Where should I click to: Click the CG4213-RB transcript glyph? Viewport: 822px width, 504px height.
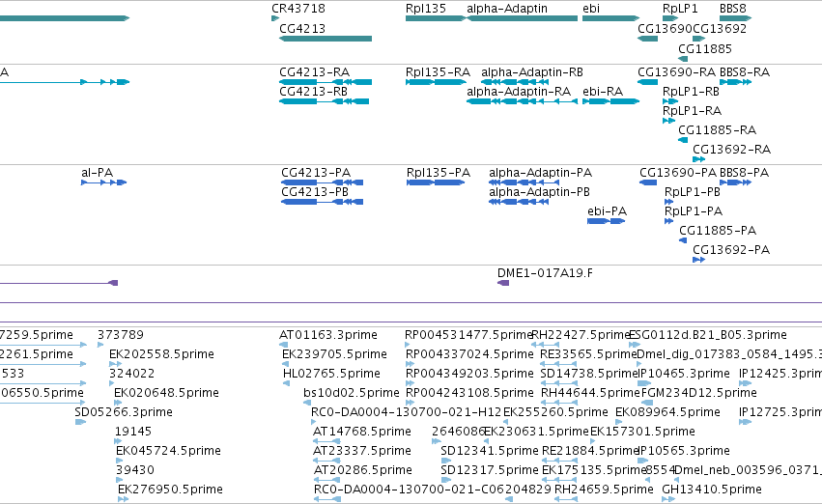[x=324, y=101]
